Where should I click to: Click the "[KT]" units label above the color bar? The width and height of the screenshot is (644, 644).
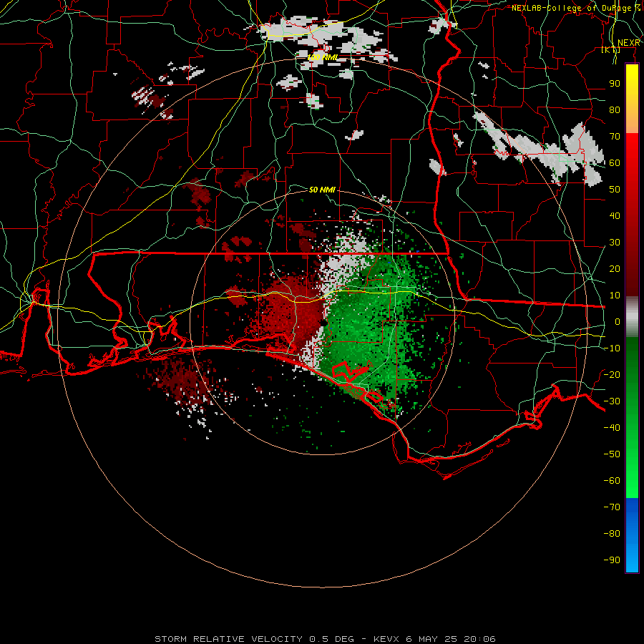pos(611,49)
